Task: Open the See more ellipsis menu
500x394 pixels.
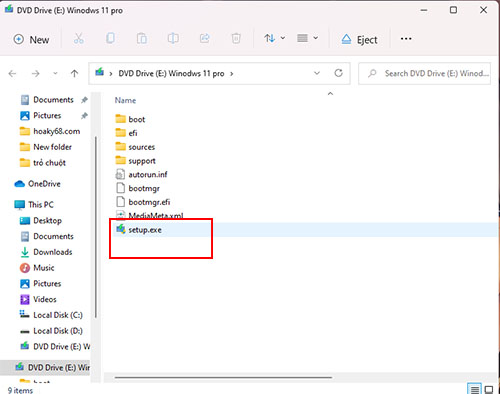Action: tap(406, 39)
